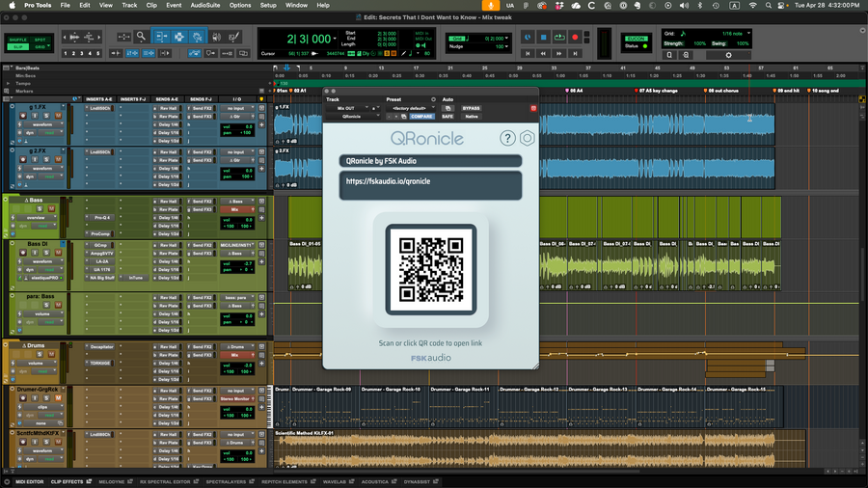
Task: Switch to MIDI Editor tab
Action: coord(29,482)
